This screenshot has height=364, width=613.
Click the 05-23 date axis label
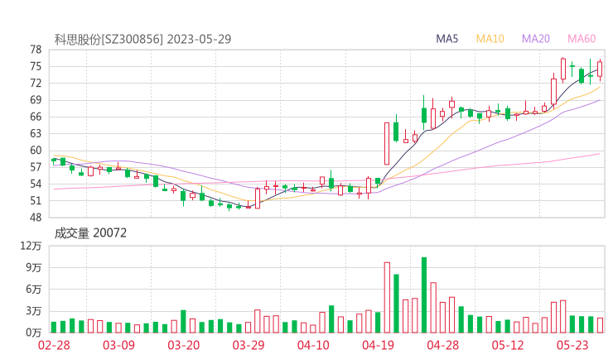[x=572, y=345]
